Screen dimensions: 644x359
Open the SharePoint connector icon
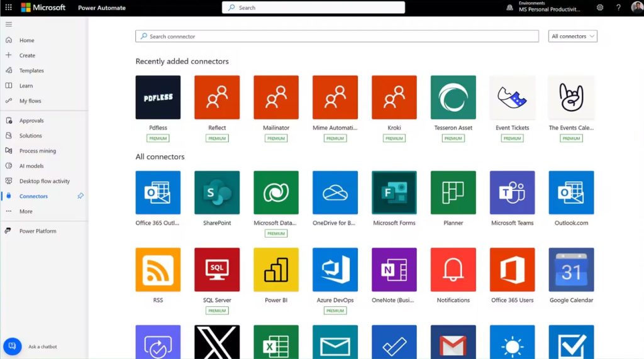217,192
